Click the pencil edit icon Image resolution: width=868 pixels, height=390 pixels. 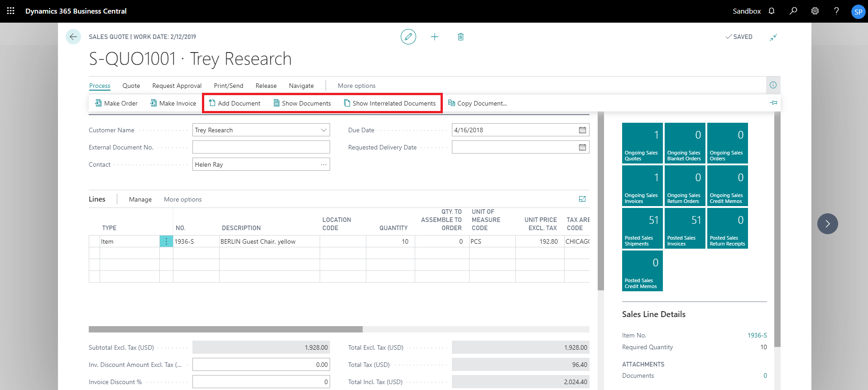click(x=408, y=37)
